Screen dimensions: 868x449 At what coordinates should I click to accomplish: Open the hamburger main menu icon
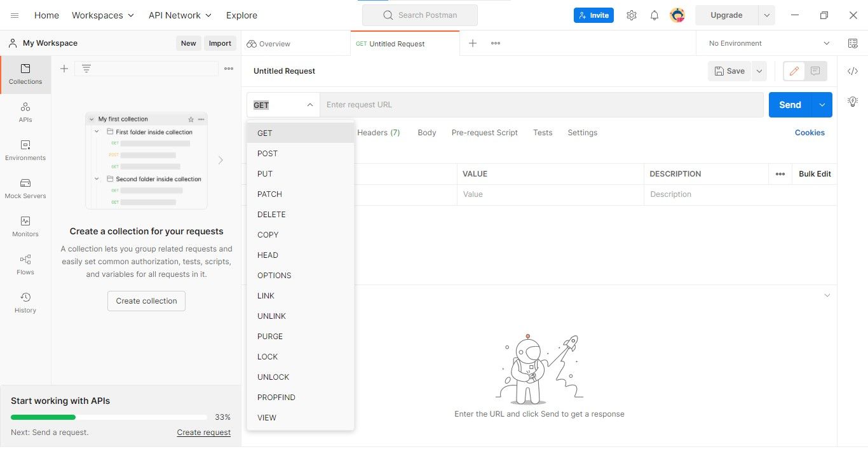(x=15, y=15)
